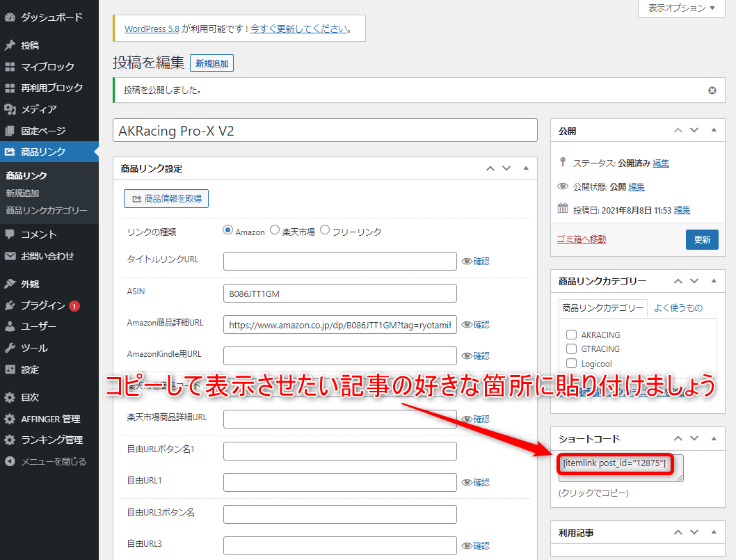This screenshot has height=560, width=736.
Task: Click the 投稿 pin icon
Action: coord(10,45)
